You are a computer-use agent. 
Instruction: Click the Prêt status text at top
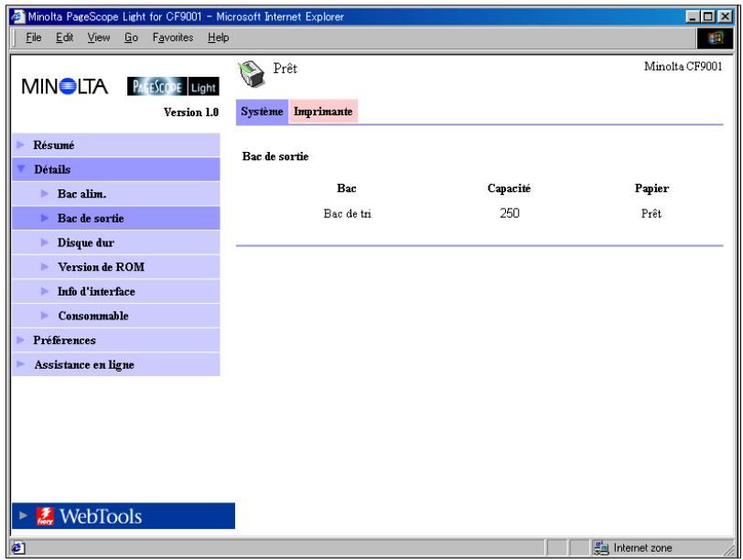tap(285, 69)
